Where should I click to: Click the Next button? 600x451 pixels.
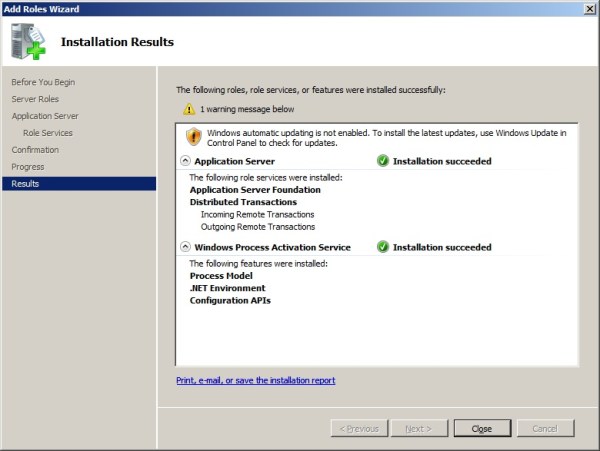(x=417, y=428)
